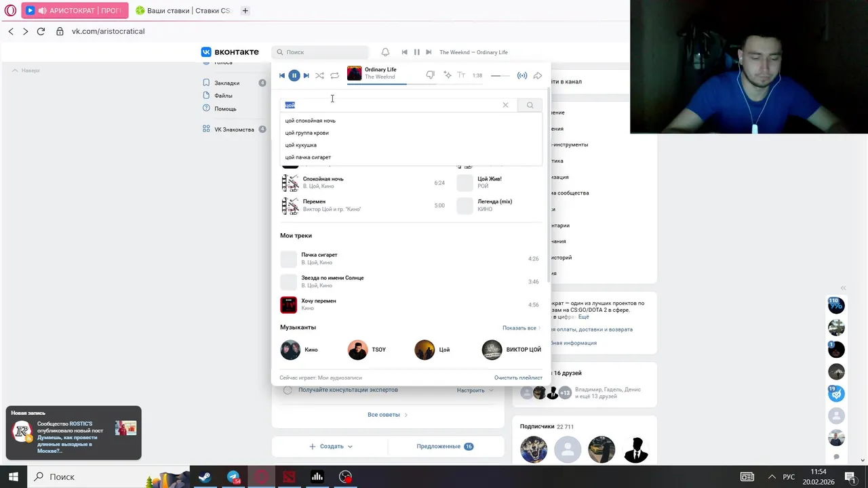Image resolution: width=868 pixels, height=488 pixels.
Task: Skip to previous track in music player
Action: pos(282,75)
